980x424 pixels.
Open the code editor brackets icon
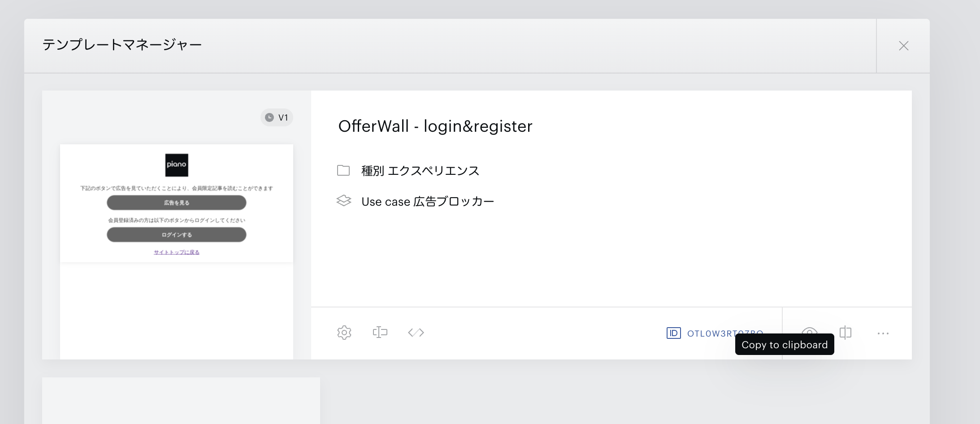(416, 333)
